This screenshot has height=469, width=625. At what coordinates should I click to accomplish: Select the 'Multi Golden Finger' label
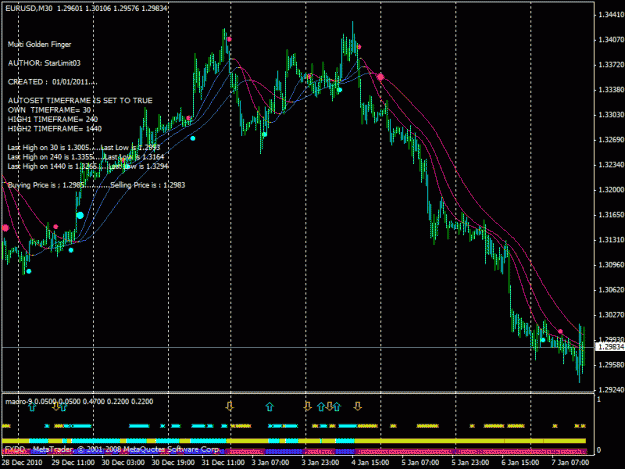39,44
